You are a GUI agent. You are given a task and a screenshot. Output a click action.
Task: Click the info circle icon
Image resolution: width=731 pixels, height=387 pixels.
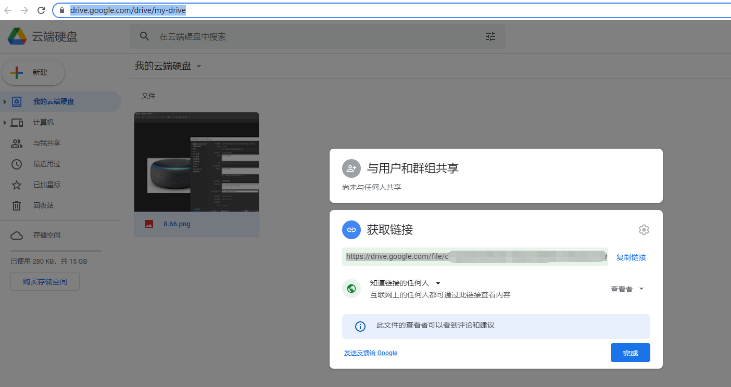360,326
